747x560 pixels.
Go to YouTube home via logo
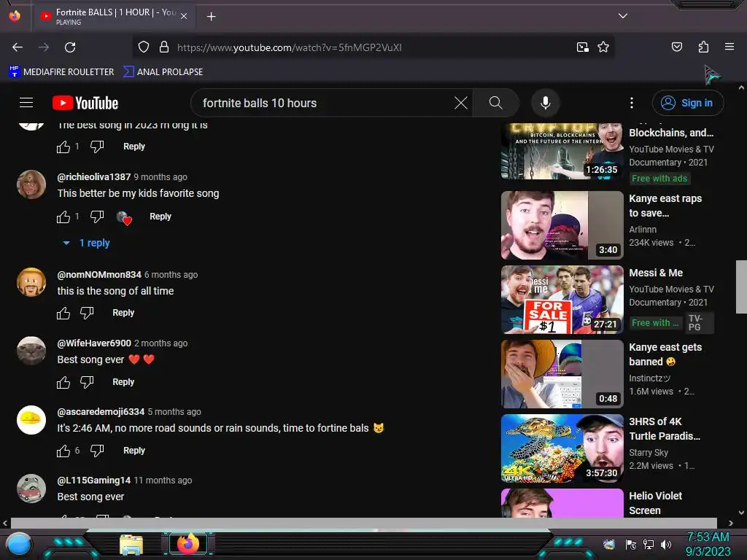(x=85, y=103)
